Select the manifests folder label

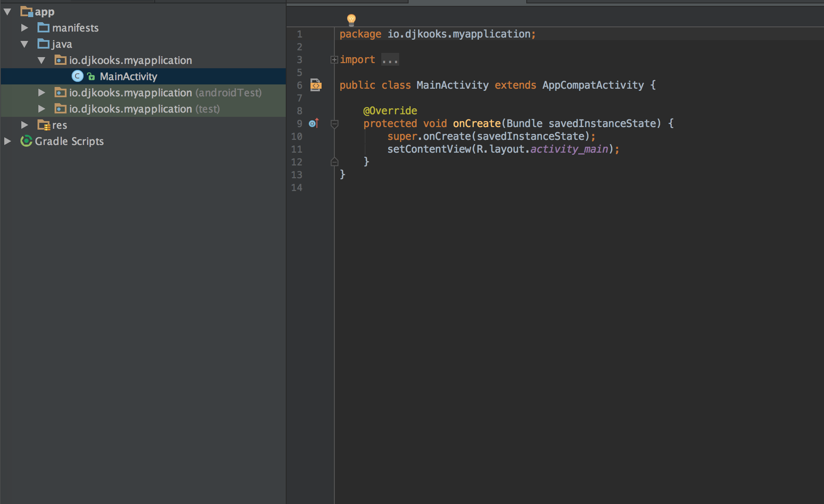pos(75,28)
